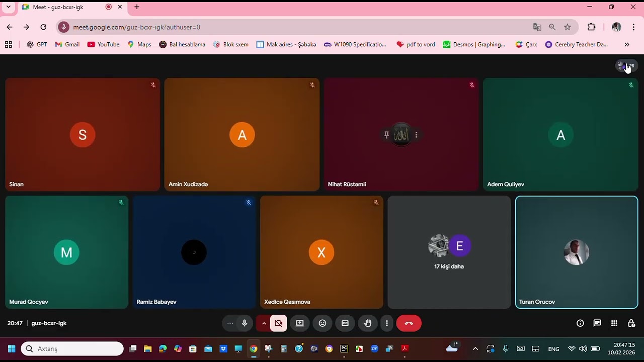Open zoom magnifier icon in address bar
This screenshot has height=362, width=644.
(x=552, y=27)
